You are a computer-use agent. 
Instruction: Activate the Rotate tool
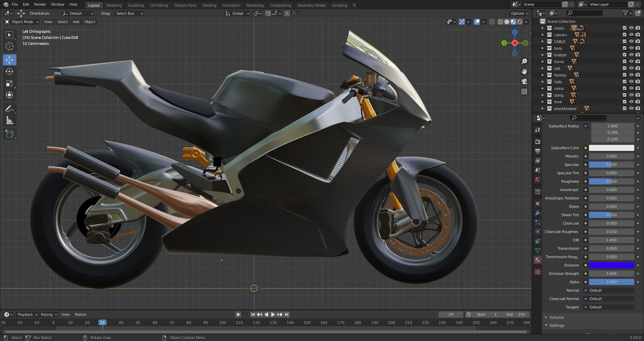[9, 72]
